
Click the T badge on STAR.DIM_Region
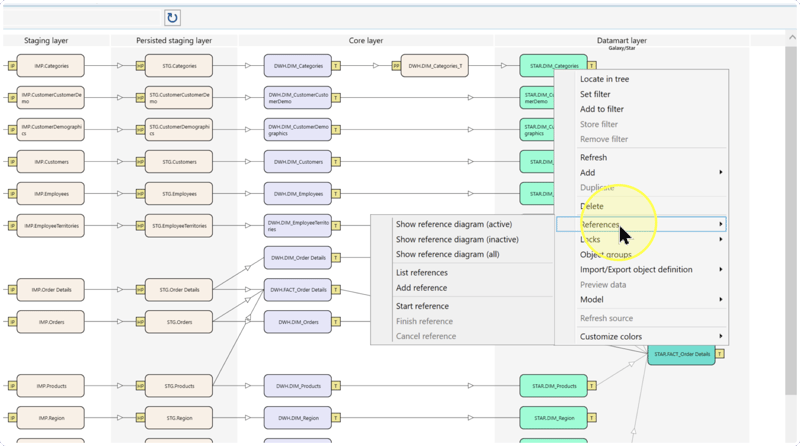[x=592, y=418]
